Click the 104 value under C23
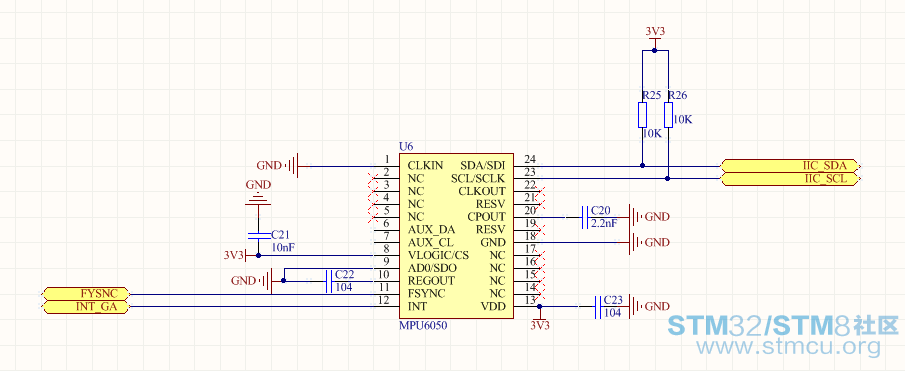 (x=612, y=312)
